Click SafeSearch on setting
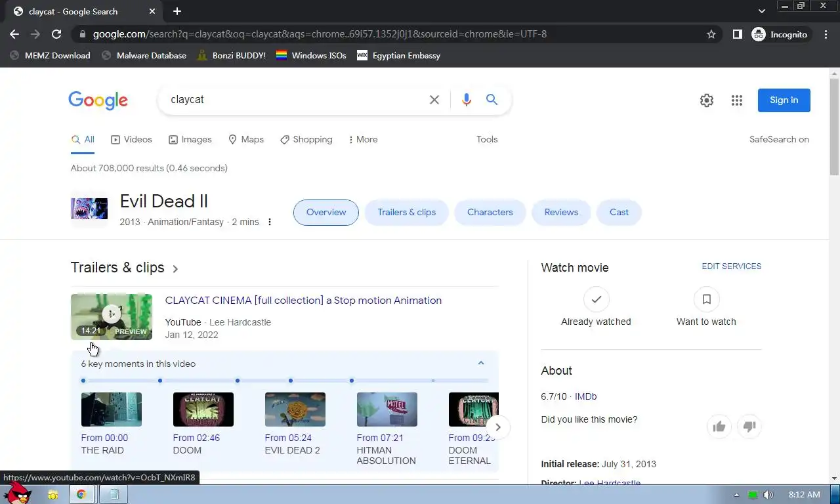This screenshot has height=504, width=840. (x=779, y=140)
